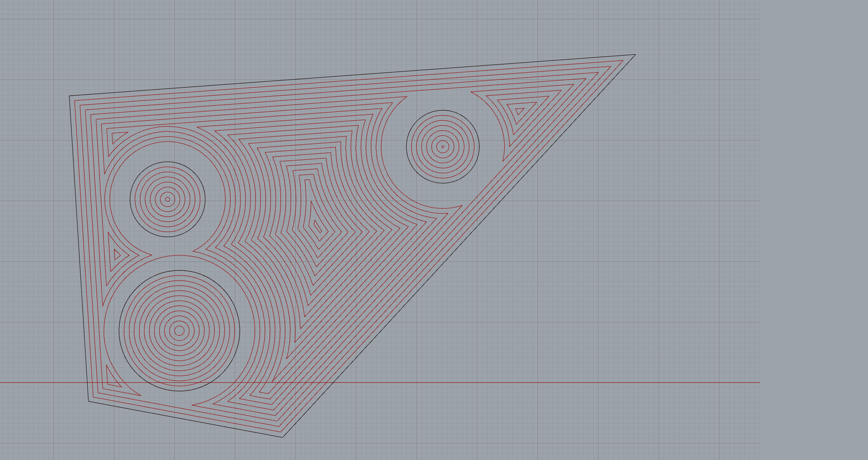
Task: Click the bottom-left corner of the black outer polygon
Action: point(89,401)
